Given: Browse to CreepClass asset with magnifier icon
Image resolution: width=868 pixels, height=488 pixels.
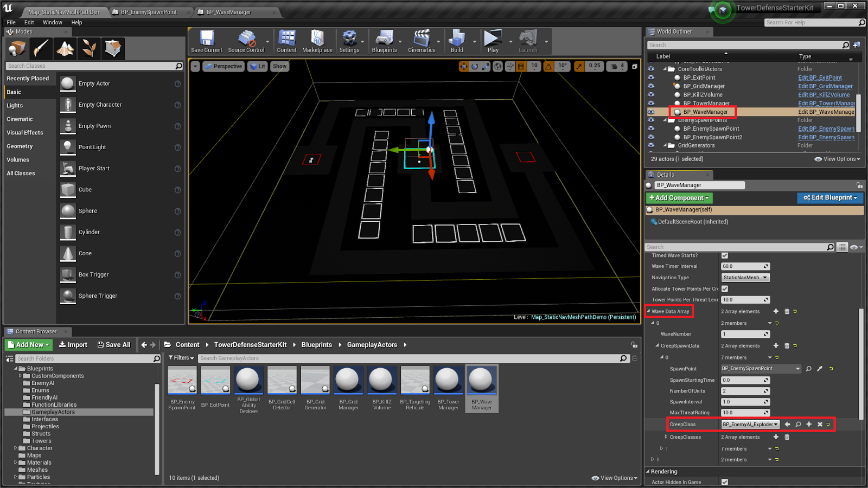Looking at the screenshot, I should 798,425.
